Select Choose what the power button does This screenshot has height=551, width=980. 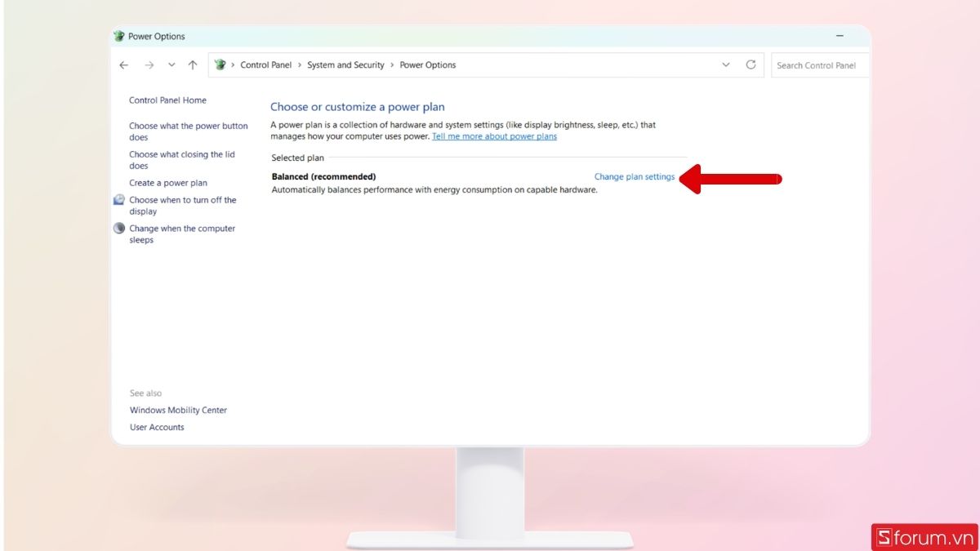188,131
